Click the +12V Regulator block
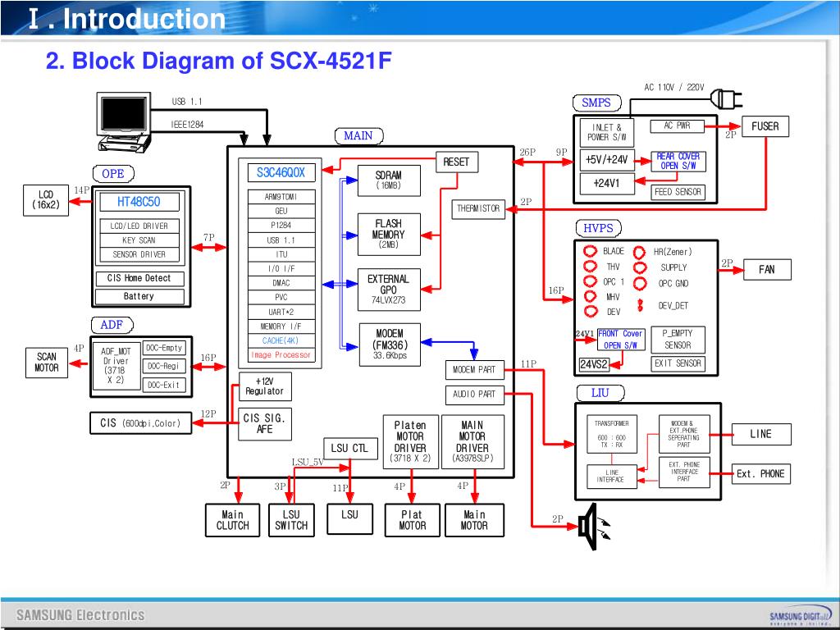 [265, 386]
